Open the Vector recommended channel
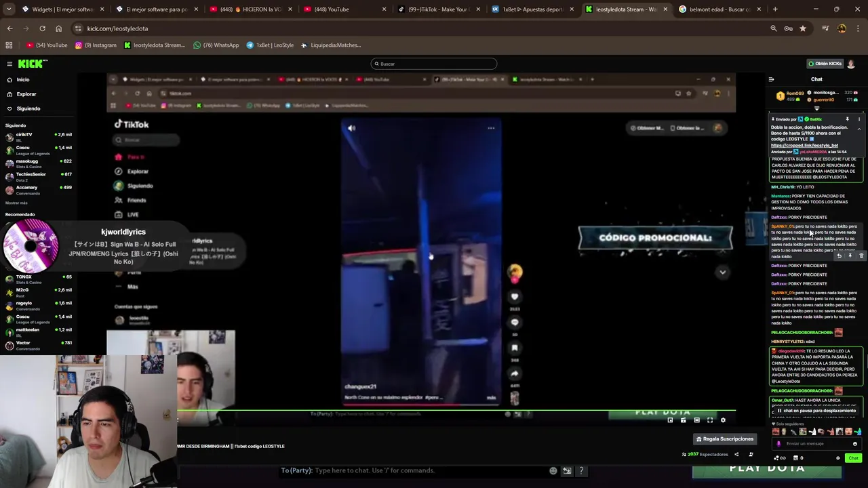This screenshot has width=868, height=488. [39, 345]
